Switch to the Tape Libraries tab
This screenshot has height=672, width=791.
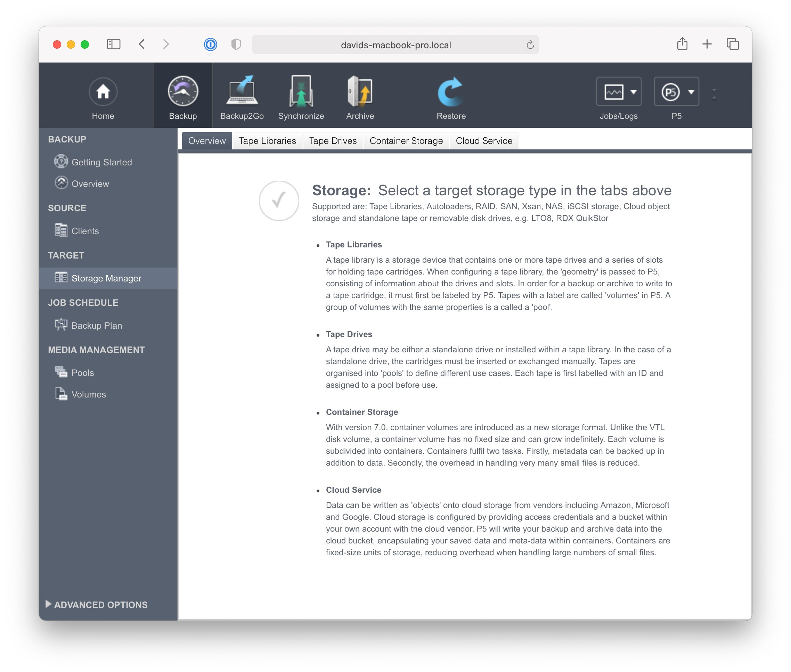267,141
